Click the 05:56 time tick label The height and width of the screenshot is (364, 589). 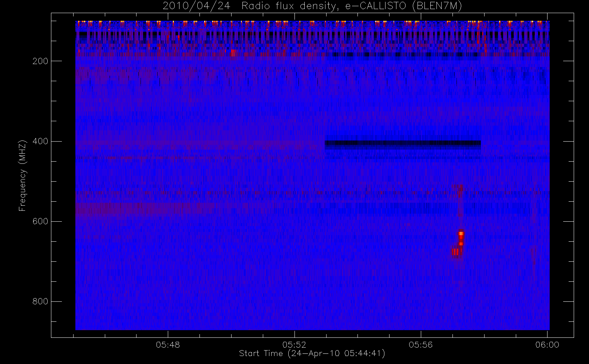click(421, 345)
